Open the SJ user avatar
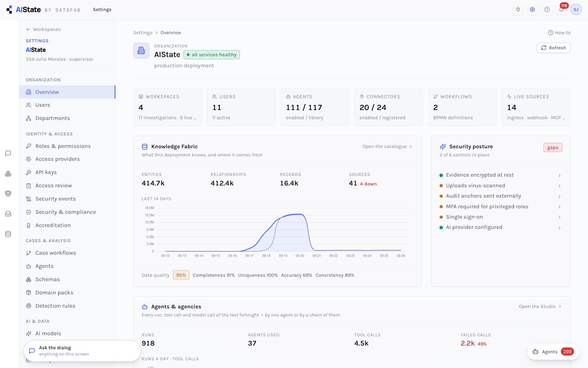The height and width of the screenshot is (368, 588). [x=576, y=10]
